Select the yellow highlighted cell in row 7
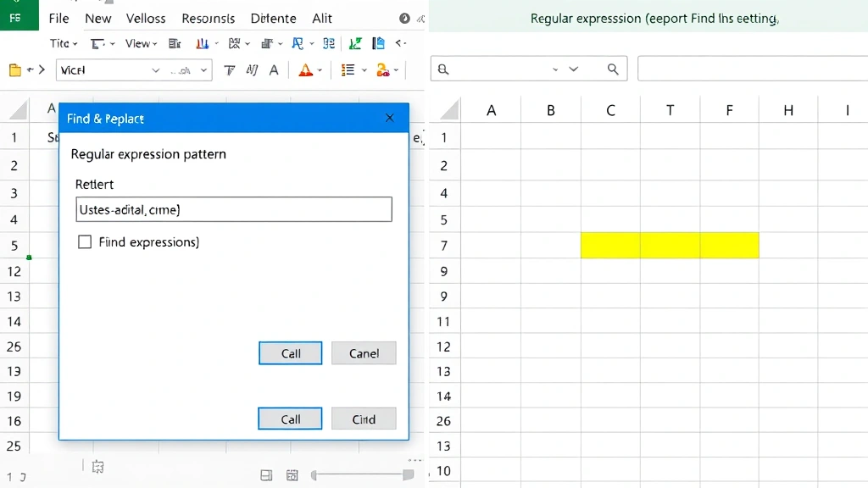 click(x=670, y=244)
